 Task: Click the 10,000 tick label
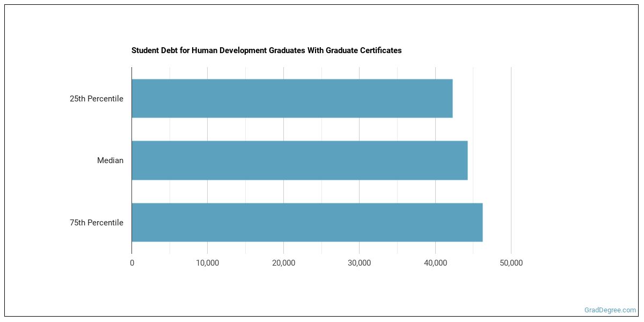coord(208,263)
